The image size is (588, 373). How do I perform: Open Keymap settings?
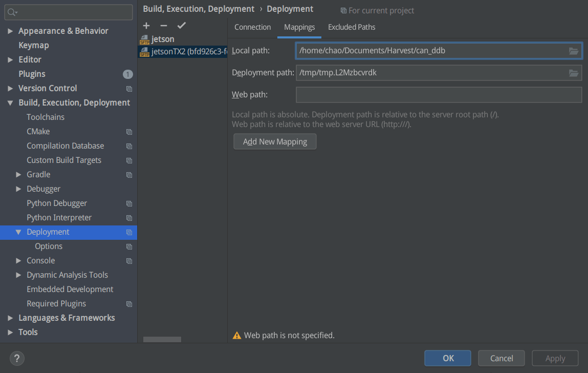[x=34, y=45]
